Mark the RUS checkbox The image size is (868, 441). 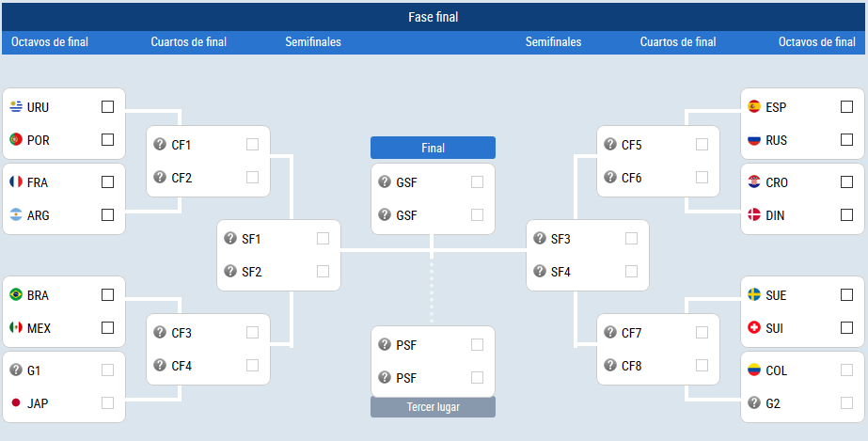pyautogui.click(x=846, y=140)
